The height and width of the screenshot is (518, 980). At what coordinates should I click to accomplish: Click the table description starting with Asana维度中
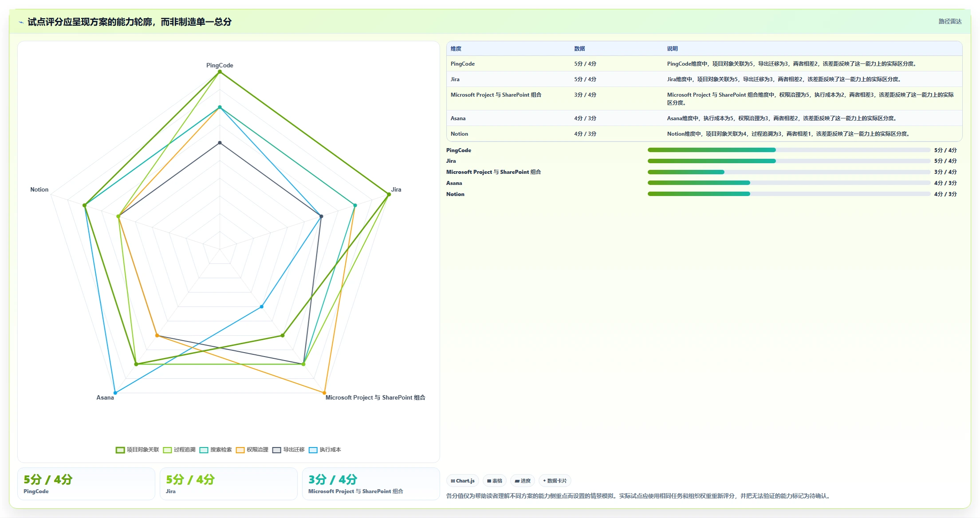click(x=782, y=118)
